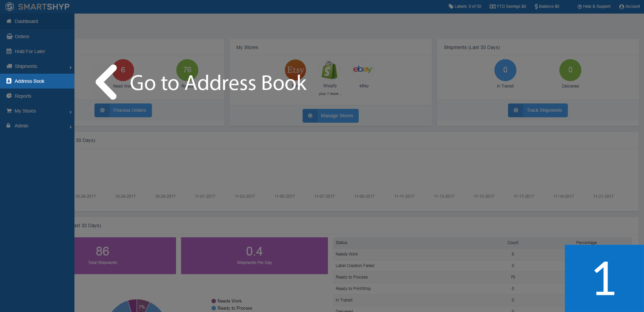This screenshot has height=312, width=644.
Task: Click the arrow icon on Manage Stores
Action: (x=310, y=116)
